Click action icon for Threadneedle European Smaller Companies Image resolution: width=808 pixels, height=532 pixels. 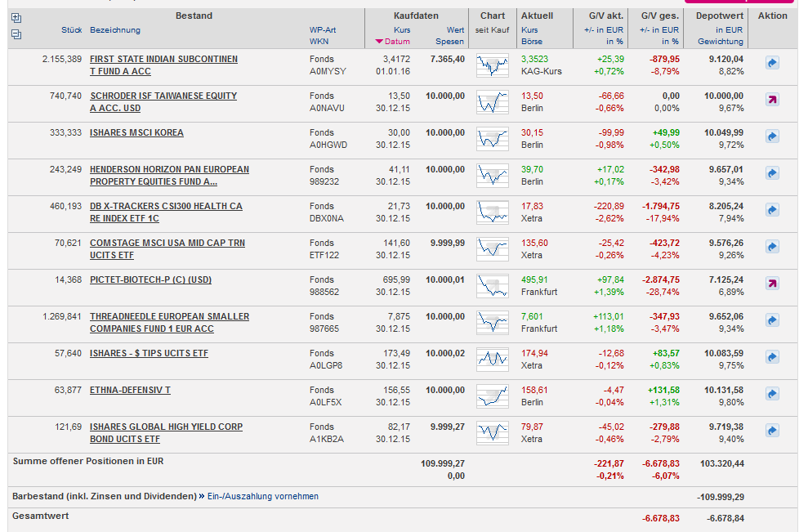point(772,320)
